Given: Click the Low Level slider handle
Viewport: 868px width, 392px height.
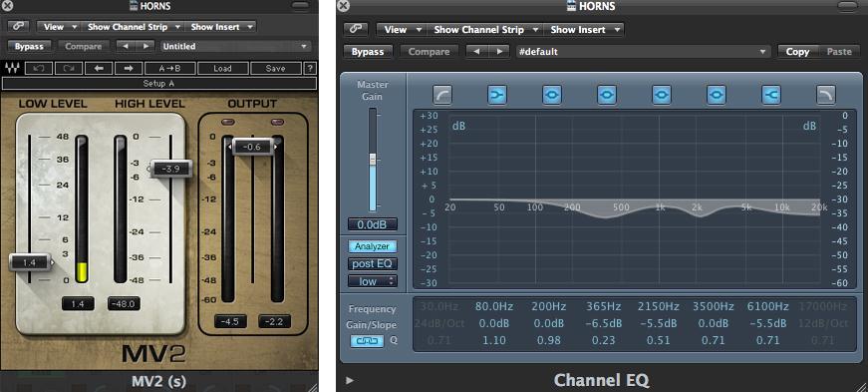Looking at the screenshot, I should (x=30, y=262).
